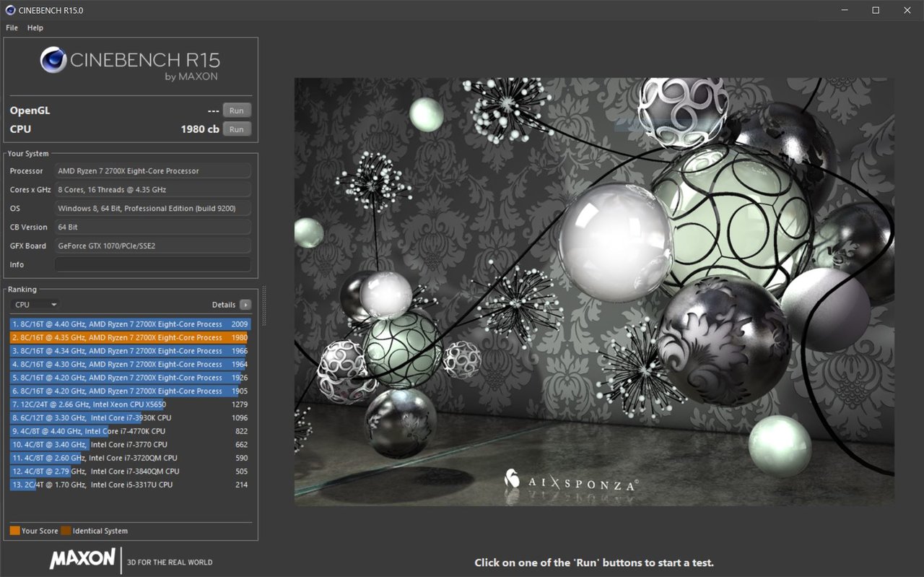Screen dimensions: 924x577
Task: Click the CB Version value field
Action: [153, 227]
